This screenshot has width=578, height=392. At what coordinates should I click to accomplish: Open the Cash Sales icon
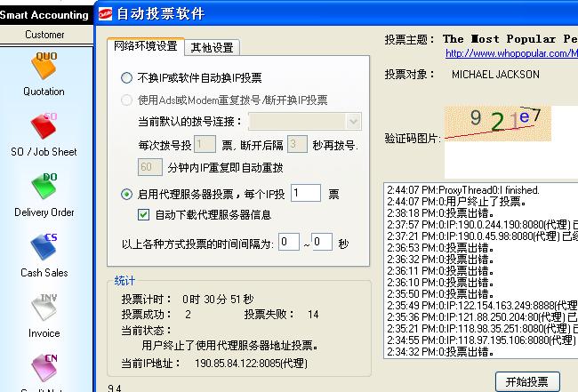[44, 249]
